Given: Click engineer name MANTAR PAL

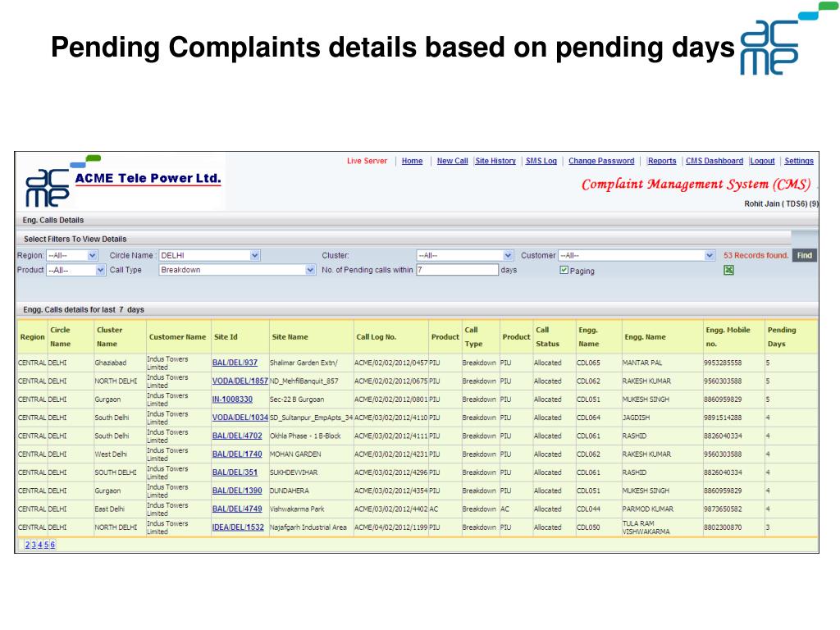Looking at the screenshot, I should [x=641, y=363].
